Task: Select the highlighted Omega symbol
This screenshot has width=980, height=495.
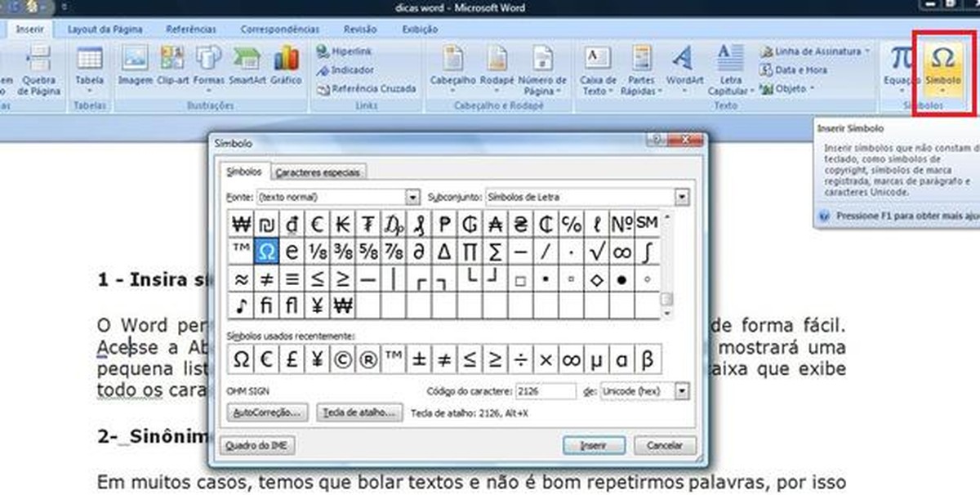Action: [x=265, y=252]
